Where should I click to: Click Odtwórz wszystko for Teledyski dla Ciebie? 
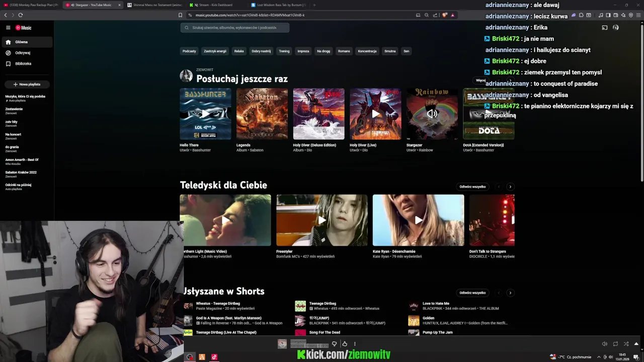click(x=472, y=187)
